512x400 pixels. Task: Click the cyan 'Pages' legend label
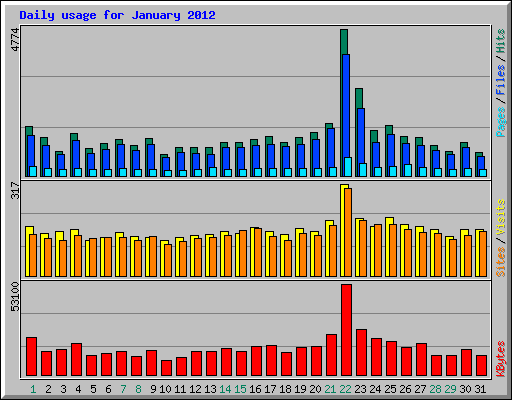pos(500,122)
